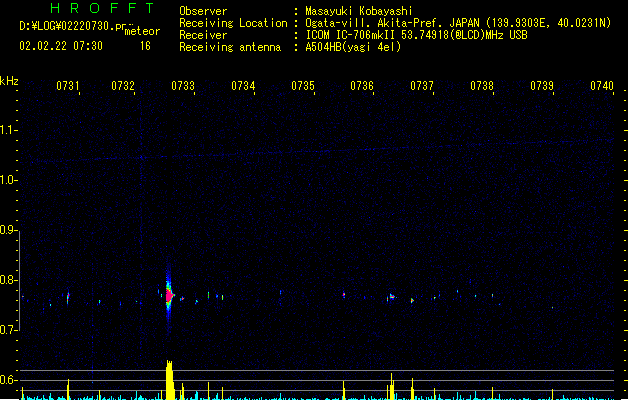
Task: Click the 0735 time axis marker
Action: pyautogui.click(x=303, y=86)
